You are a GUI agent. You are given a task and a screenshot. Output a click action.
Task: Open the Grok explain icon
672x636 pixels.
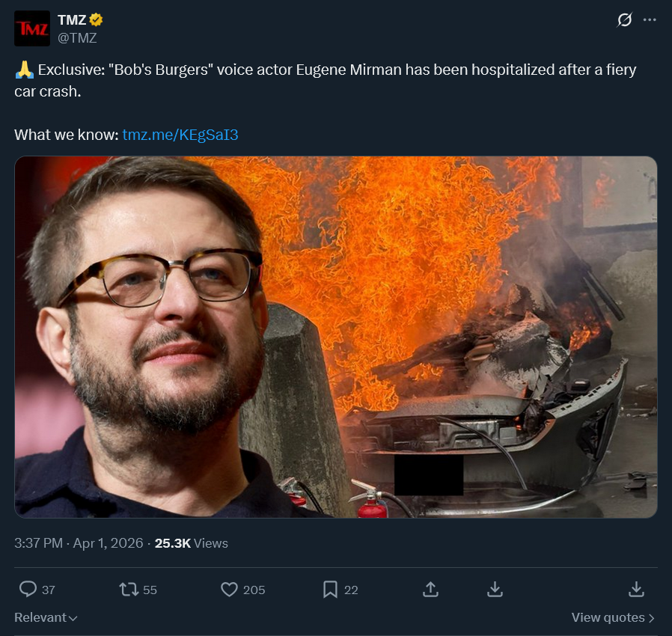[x=624, y=19]
